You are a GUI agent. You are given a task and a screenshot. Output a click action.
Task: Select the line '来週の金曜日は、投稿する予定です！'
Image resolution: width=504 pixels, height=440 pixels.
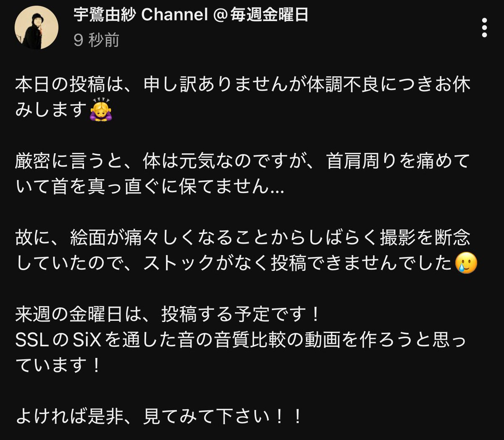click(x=169, y=314)
